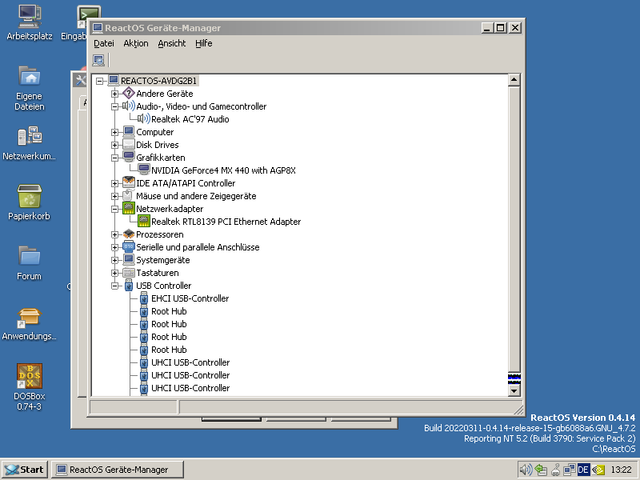Collapse the REACTOS-AVDG2B1 root node
640x480 pixels.
tap(99, 81)
